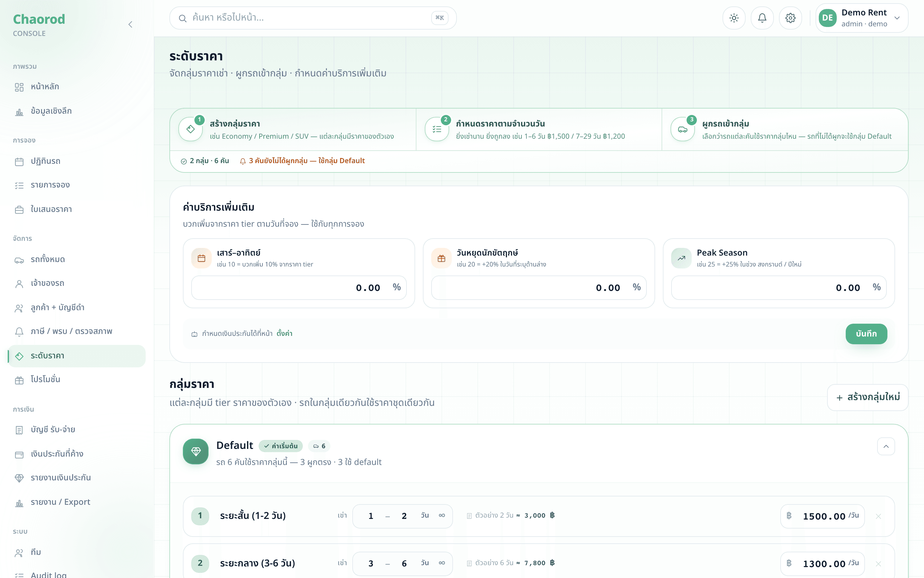Click the วันหยุดนักขัตฤกษ์ gift icon
The image size is (924, 578).
pos(441,258)
